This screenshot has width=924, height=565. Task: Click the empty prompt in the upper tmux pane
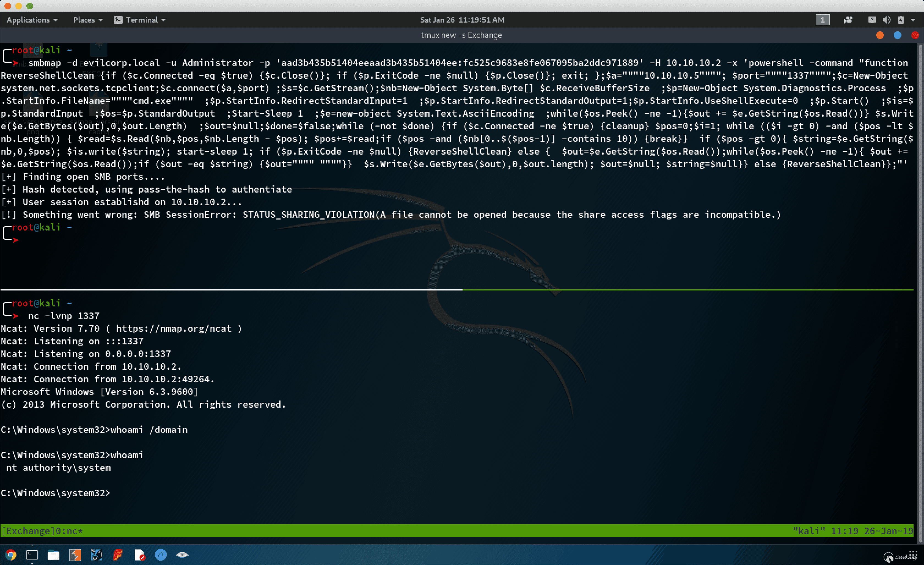click(x=16, y=240)
